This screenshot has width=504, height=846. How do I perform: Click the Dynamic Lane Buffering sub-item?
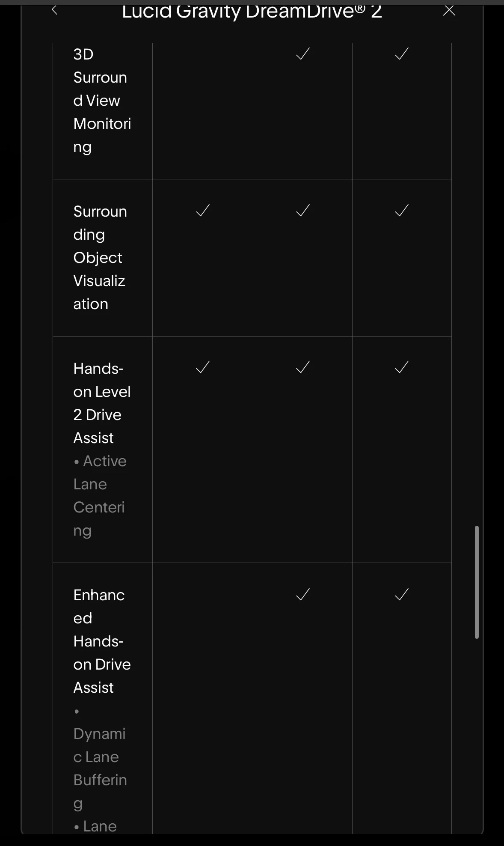(x=100, y=757)
